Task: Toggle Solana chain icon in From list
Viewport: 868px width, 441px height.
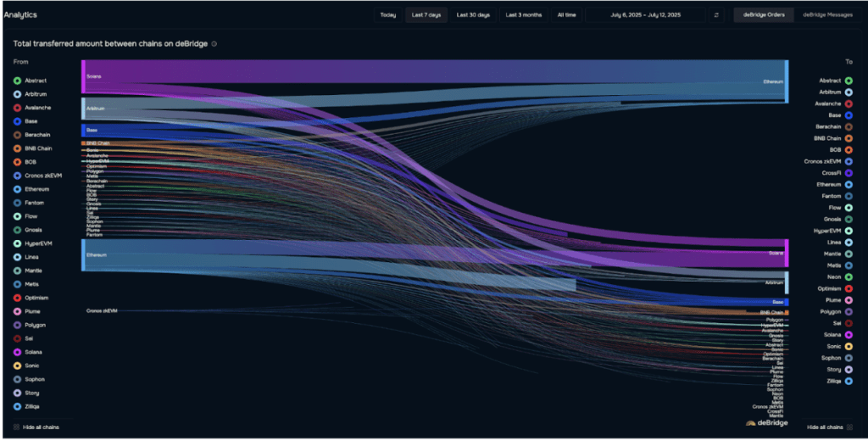Action: (17, 352)
